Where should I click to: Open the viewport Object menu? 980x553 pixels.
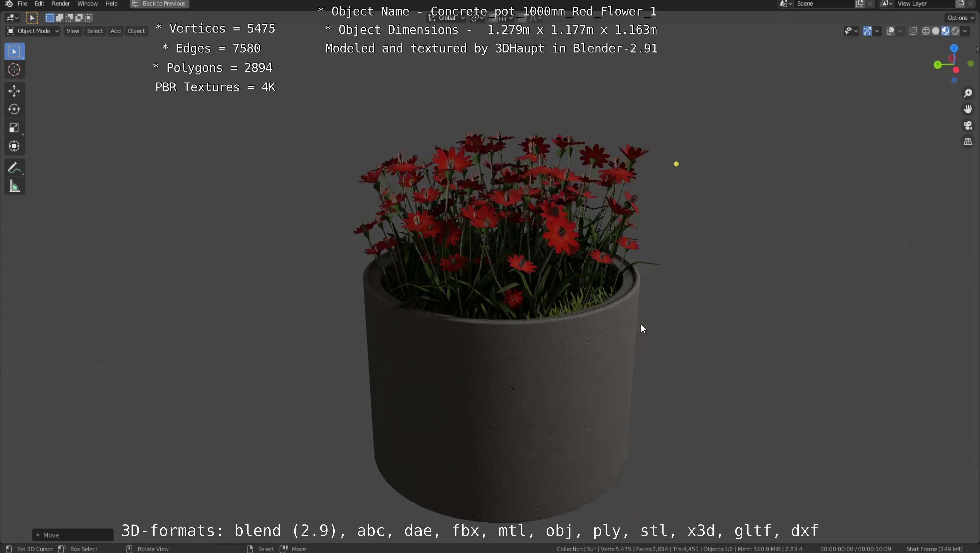(137, 31)
